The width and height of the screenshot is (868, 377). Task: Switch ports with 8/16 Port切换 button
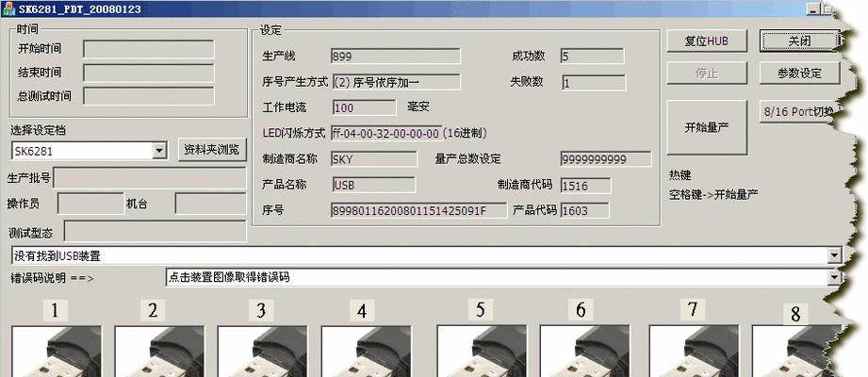click(x=799, y=111)
